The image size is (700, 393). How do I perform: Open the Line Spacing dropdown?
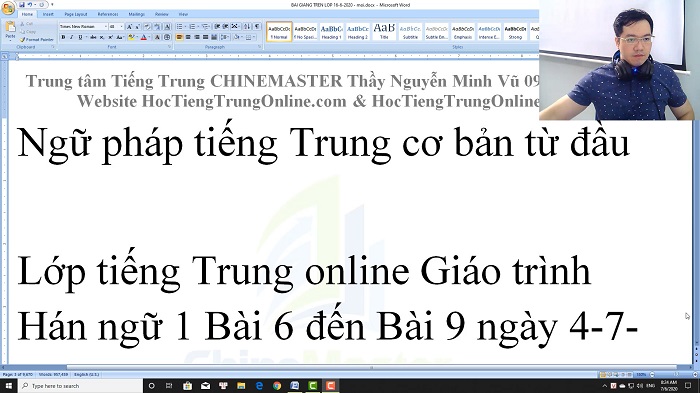click(x=225, y=37)
